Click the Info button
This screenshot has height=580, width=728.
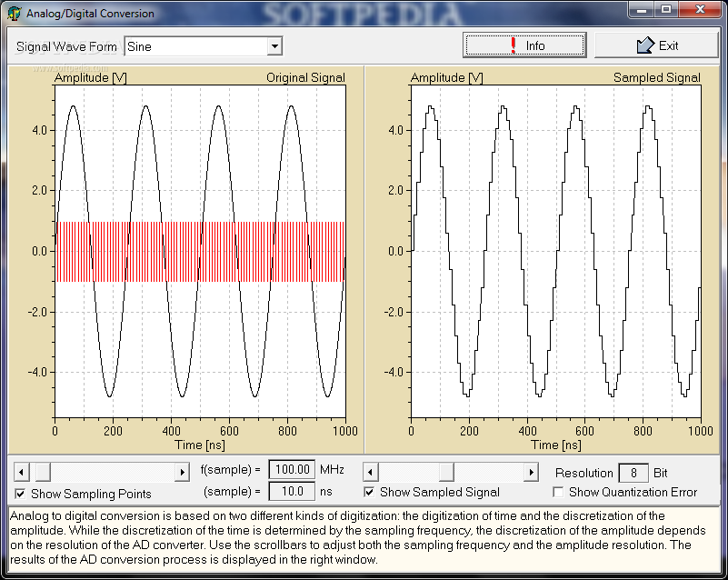pyautogui.click(x=524, y=45)
